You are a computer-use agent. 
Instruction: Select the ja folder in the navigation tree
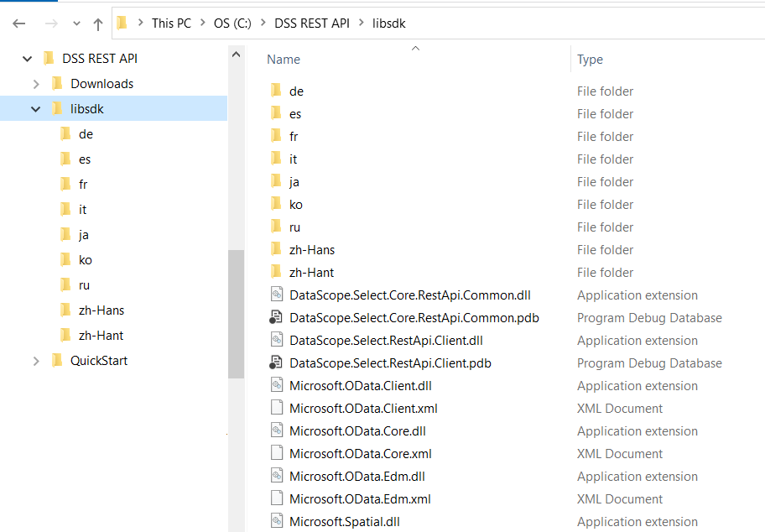click(84, 235)
